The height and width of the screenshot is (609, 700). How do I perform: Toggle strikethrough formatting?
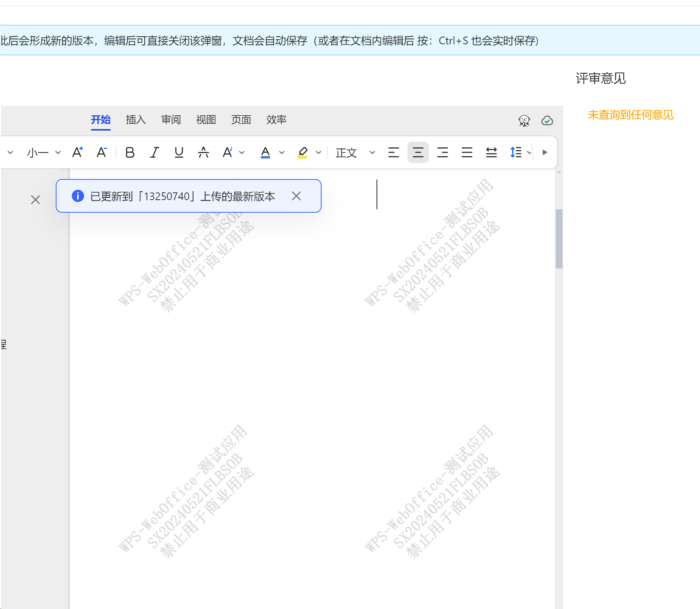coord(203,152)
